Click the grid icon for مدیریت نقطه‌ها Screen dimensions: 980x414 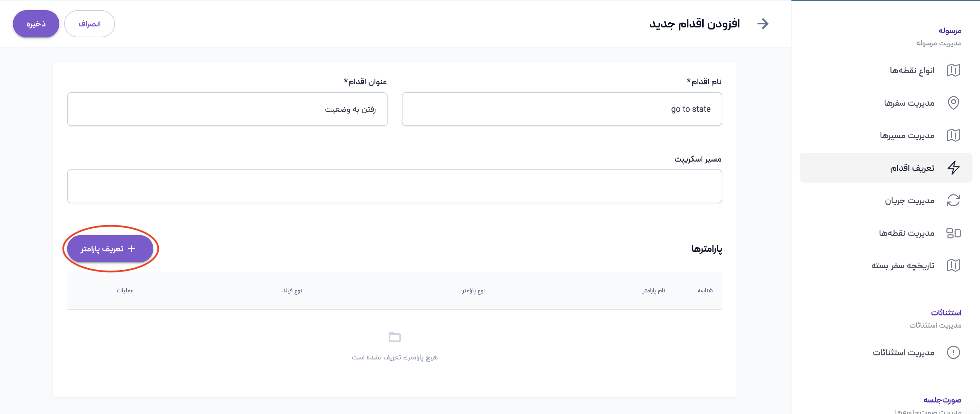(953, 233)
